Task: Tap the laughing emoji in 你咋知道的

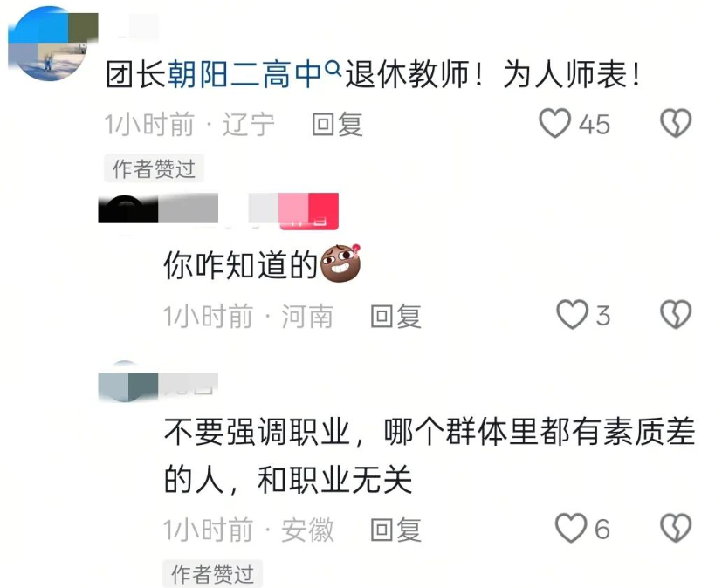Action: tap(340, 263)
